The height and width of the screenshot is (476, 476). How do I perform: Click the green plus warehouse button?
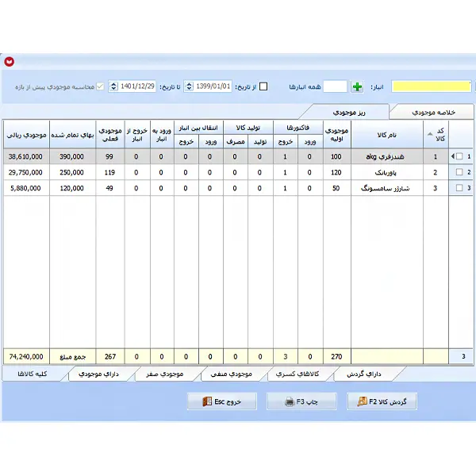tap(357, 86)
